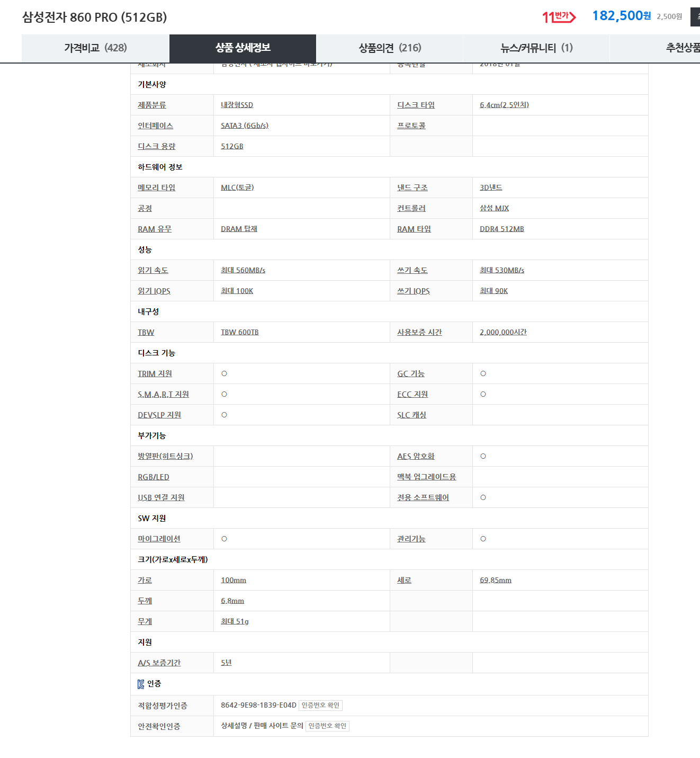This screenshot has height=758, width=700.
Task: Open the SLC 캐싱 term link
Action: click(x=411, y=415)
